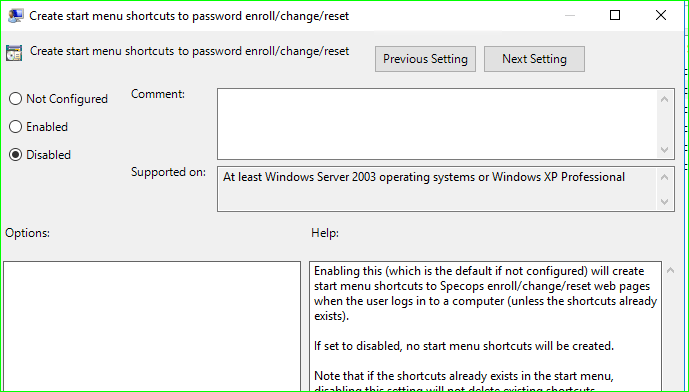Close the policy setting dialog

pos(661,15)
